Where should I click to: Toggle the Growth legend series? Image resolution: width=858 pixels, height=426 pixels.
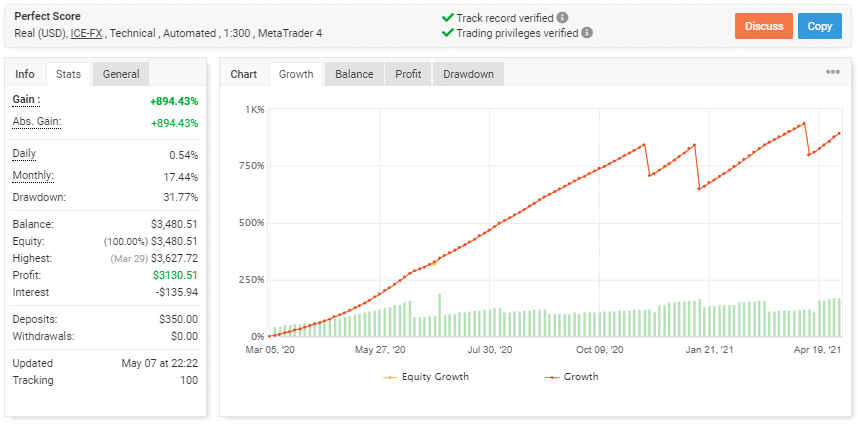(572, 377)
